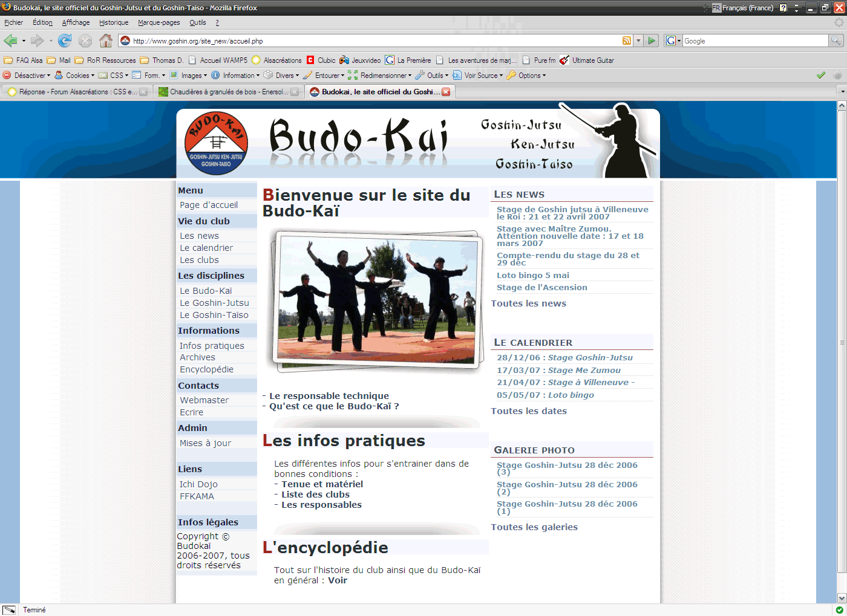Click the Toutes les galeries link
The width and height of the screenshot is (847, 616).
tap(534, 527)
